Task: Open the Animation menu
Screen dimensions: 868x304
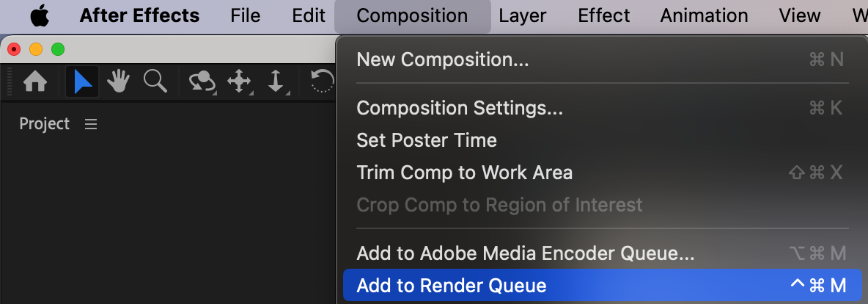Action: point(704,15)
